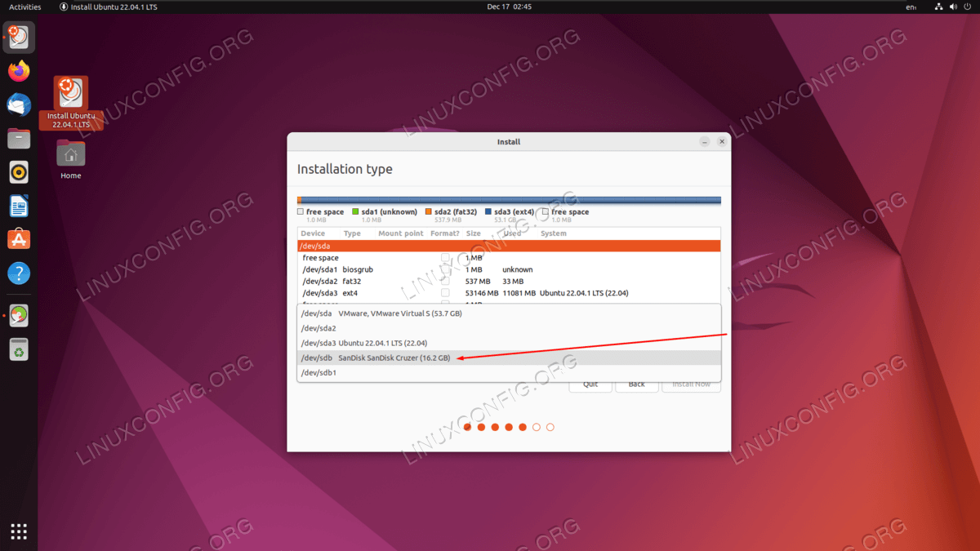Choose /dev/sdb SanDisk Cruzer option
Screen dimensions: 980x551
pos(509,358)
